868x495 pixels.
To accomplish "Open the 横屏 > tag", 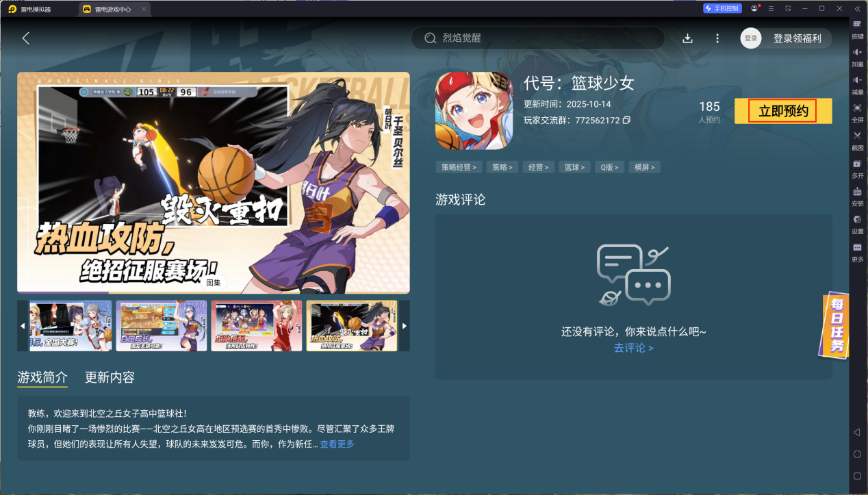I will tap(644, 167).
